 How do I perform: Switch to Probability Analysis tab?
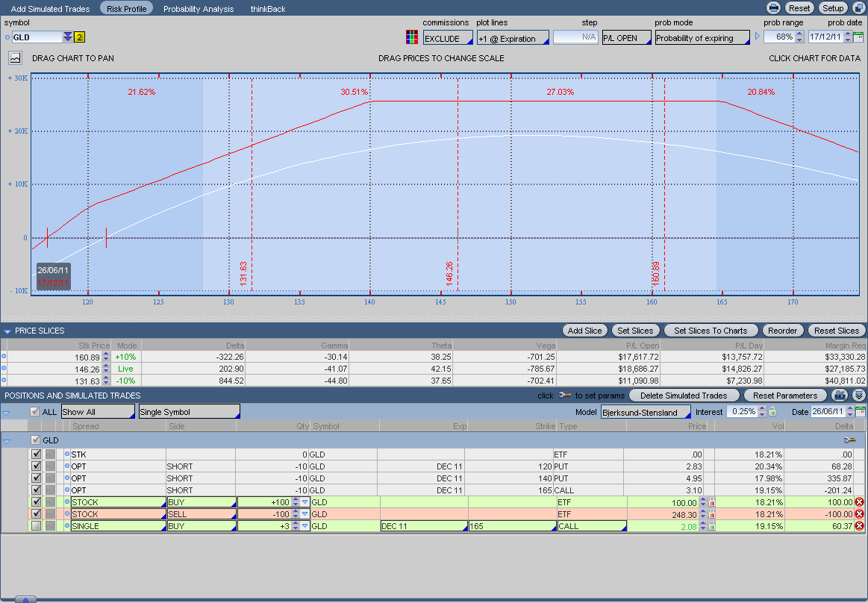198,9
